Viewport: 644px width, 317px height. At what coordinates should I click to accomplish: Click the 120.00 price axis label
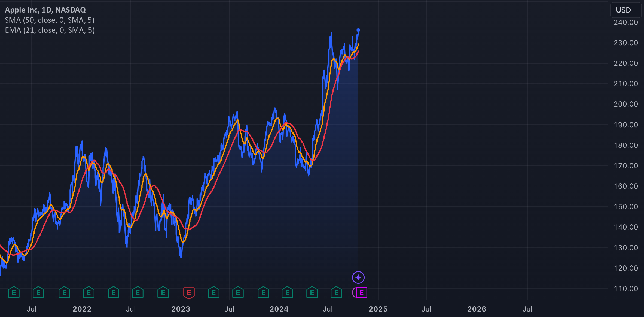[x=626, y=268]
